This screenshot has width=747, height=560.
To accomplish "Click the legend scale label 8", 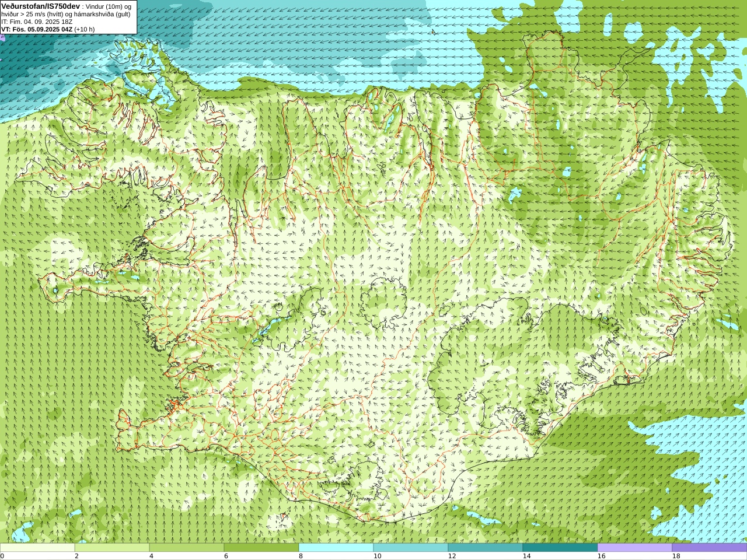I will [301, 556].
